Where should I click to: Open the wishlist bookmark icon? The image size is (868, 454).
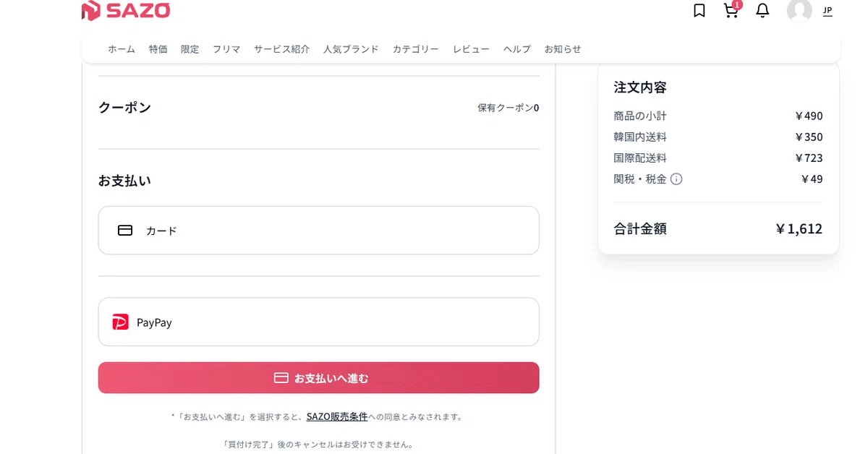[699, 11]
